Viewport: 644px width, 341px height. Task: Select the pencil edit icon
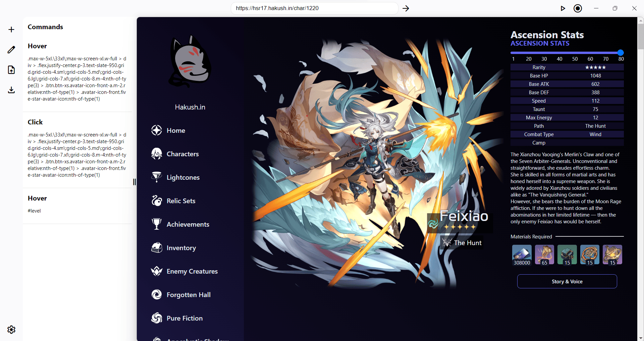tap(11, 50)
